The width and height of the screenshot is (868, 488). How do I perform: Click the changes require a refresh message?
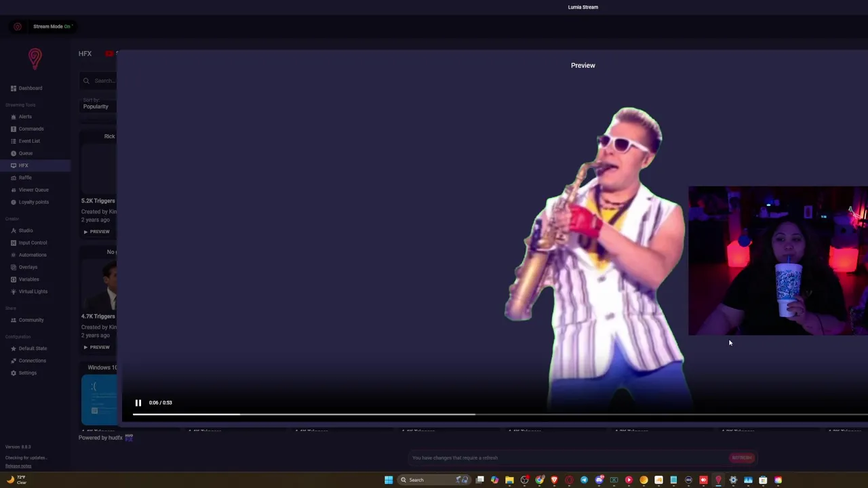(455, 457)
